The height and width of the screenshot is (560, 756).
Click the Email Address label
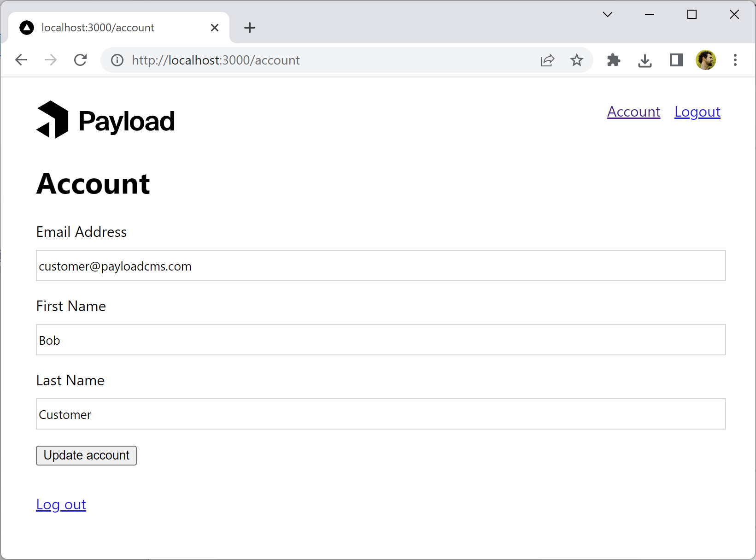point(82,232)
